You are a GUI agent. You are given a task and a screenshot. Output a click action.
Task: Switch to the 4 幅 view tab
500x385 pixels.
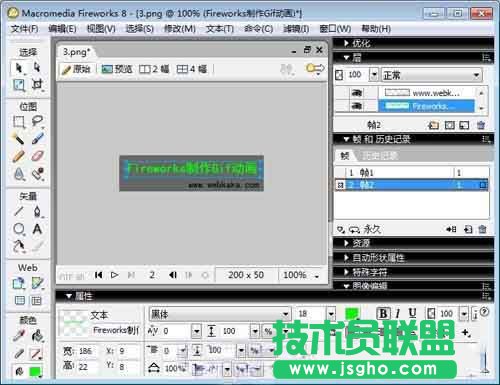click(x=192, y=69)
